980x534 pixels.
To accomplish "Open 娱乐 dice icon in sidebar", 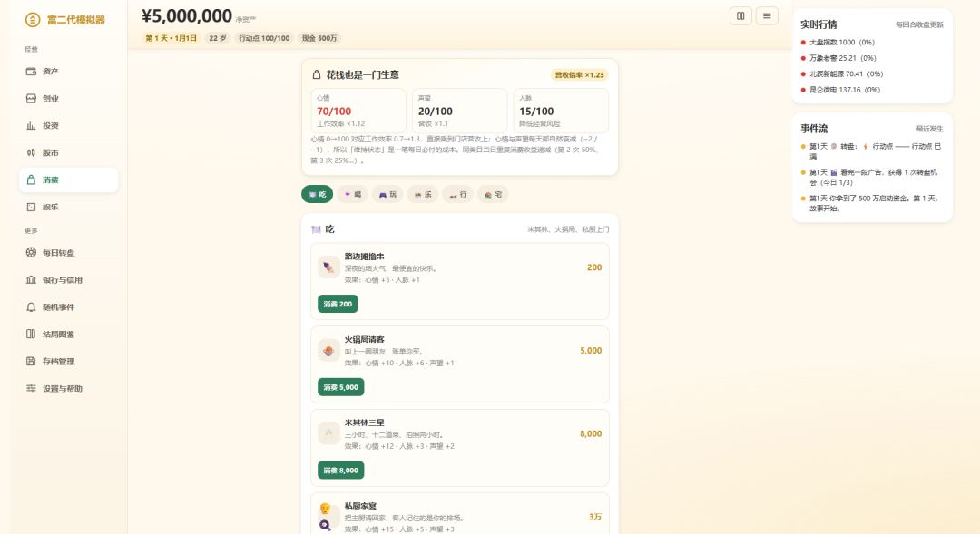I will 31,207.
